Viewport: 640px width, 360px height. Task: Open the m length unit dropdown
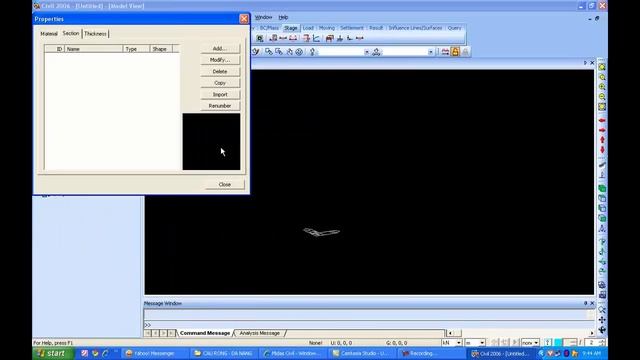tap(482, 342)
